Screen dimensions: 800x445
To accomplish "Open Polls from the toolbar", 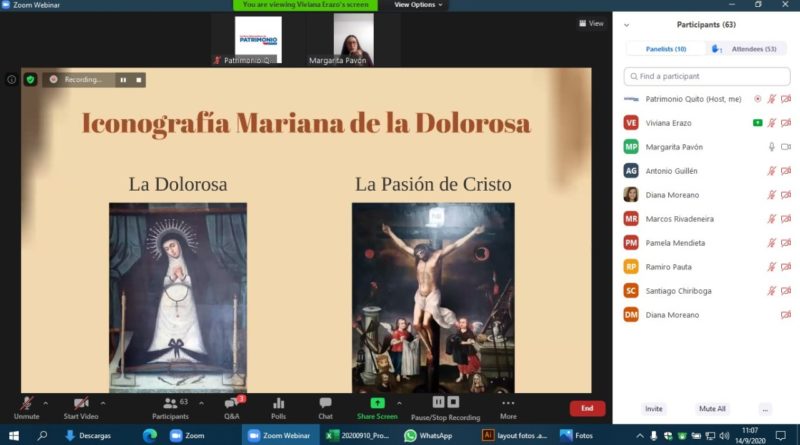I will (278, 408).
